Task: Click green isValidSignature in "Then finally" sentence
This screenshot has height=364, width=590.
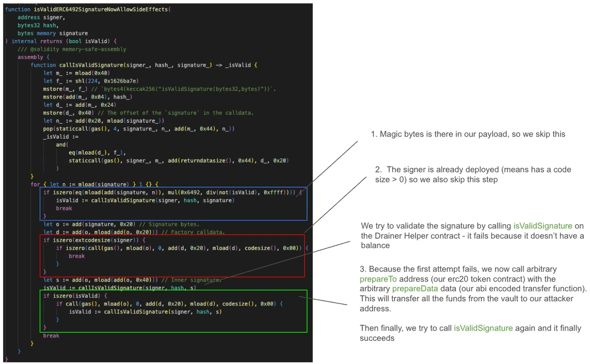Action: [483, 328]
